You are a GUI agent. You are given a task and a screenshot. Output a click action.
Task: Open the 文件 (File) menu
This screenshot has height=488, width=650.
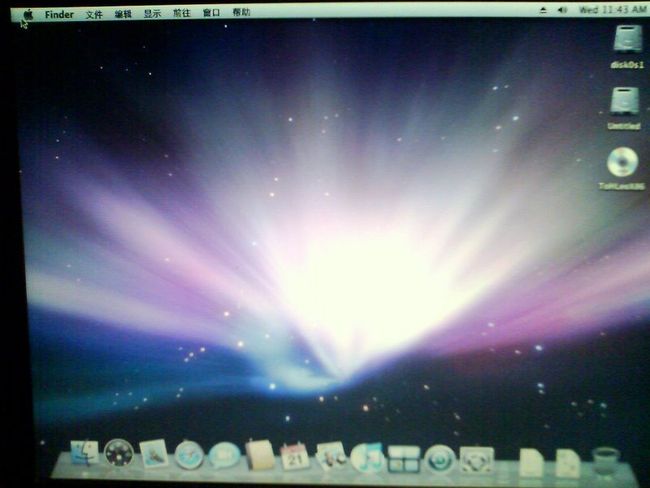tap(94, 15)
